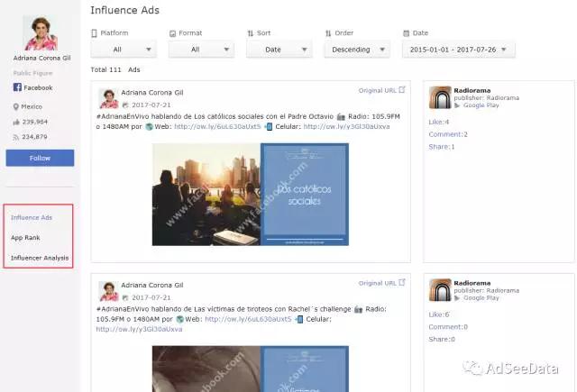Click the second Radiorama app icon
This screenshot has height=392, width=577.
[440, 289]
